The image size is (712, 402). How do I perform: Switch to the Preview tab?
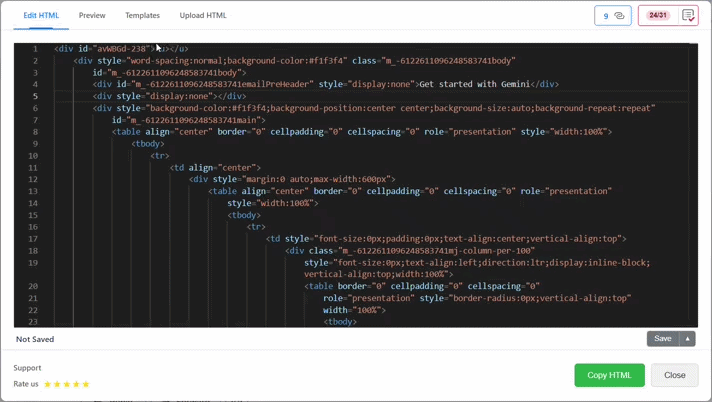92,15
